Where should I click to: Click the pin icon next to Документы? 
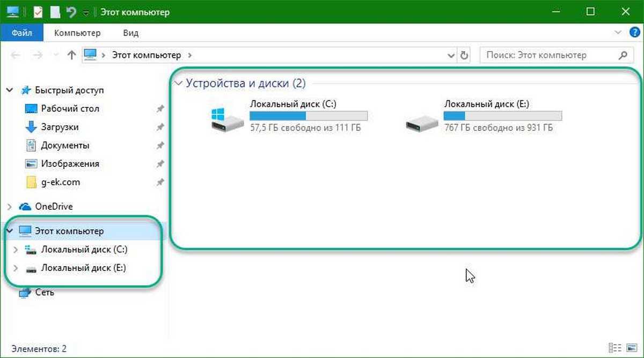pyautogui.click(x=159, y=145)
